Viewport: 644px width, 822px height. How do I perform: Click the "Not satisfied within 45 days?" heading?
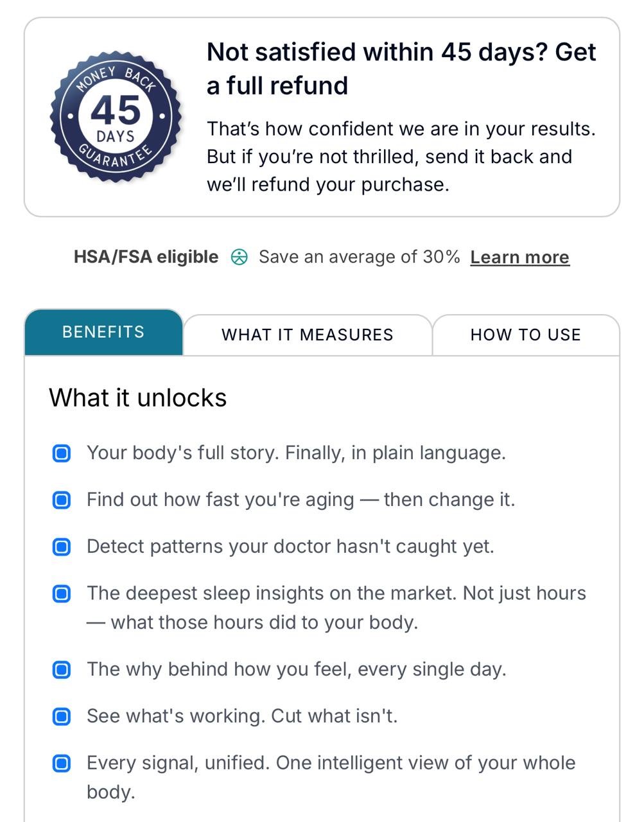[x=401, y=69]
